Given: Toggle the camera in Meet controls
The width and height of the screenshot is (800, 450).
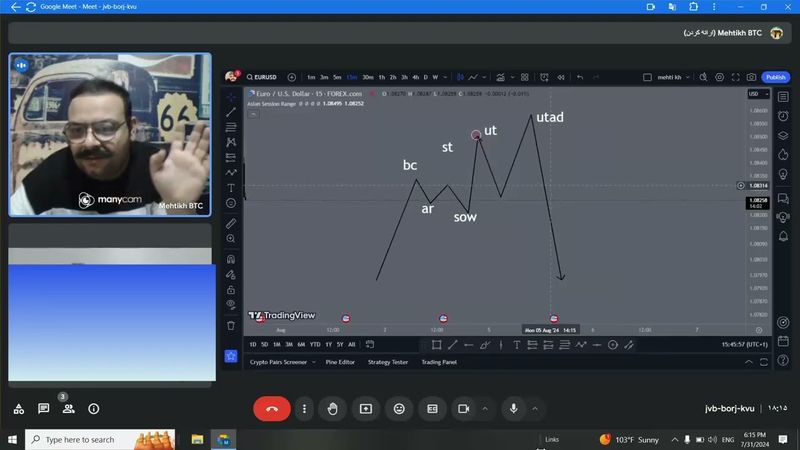Looking at the screenshot, I should [464, 408].
